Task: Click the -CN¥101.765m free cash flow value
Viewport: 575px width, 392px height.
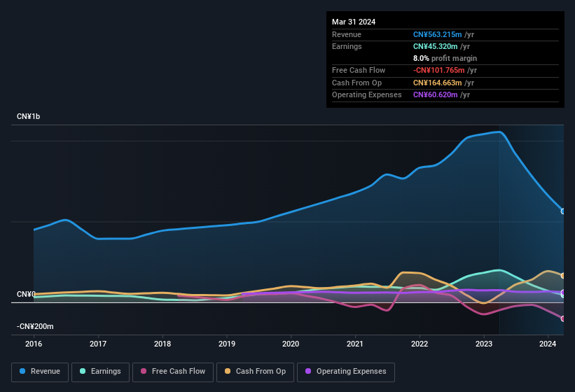Action: click(x=438, y=70)
